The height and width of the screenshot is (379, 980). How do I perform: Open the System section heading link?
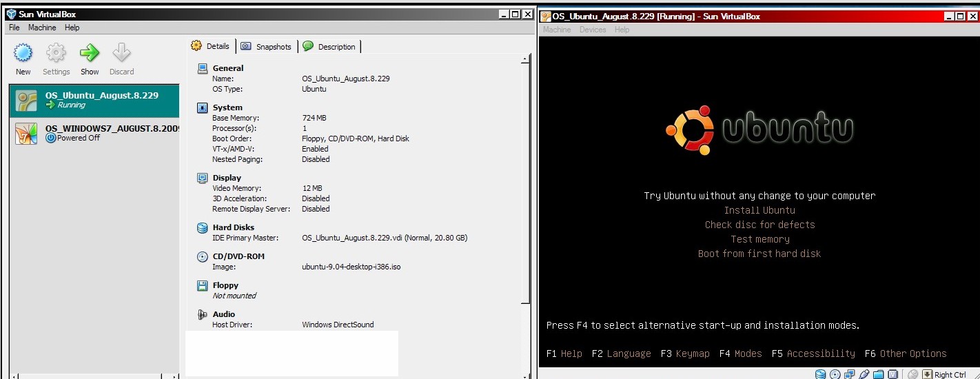point(227,107)
